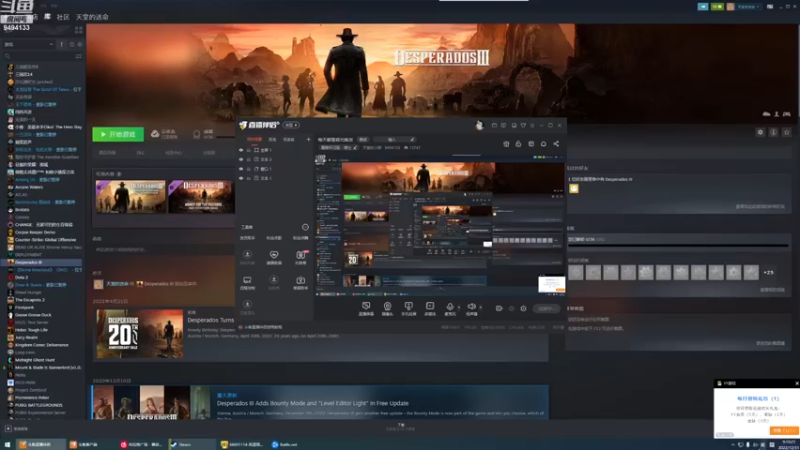Open second Desperados III DLC thumbnail
The height and width of the screenshot is (450, 800).
coord(202,196)
